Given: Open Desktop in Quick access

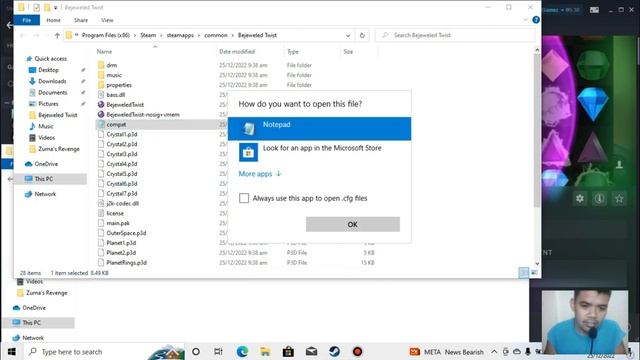Looking at the screenshot, I should 48,70.
